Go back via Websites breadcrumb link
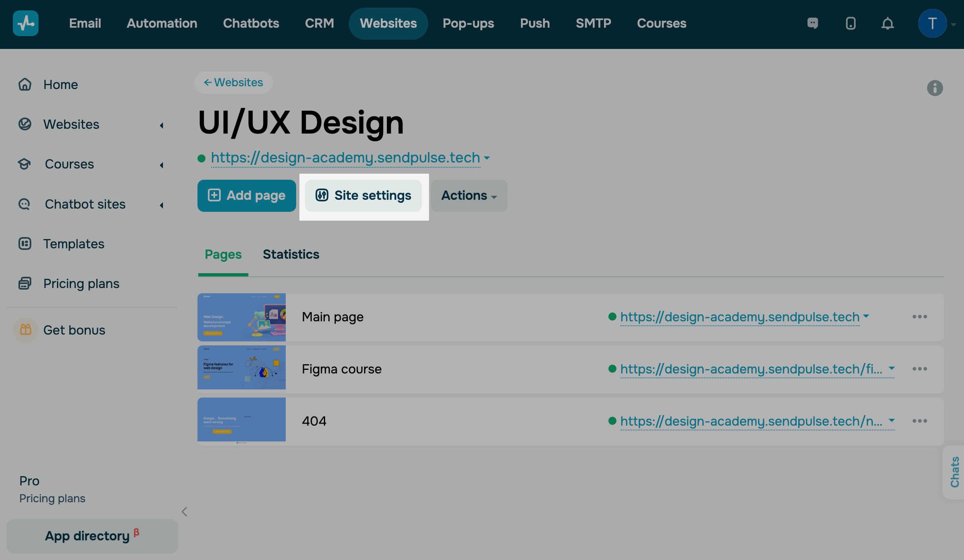 (x=233, y=83)
